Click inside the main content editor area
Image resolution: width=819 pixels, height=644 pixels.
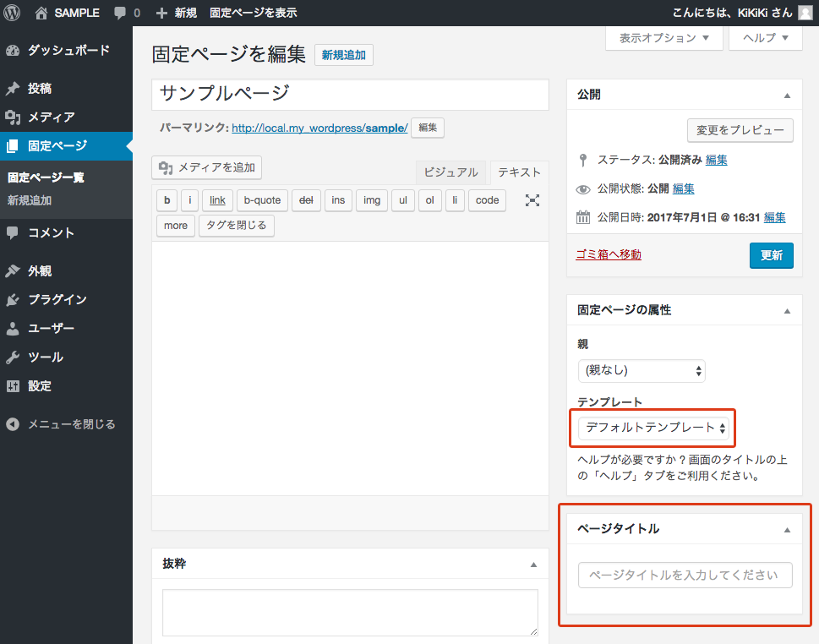click(350, 368)
